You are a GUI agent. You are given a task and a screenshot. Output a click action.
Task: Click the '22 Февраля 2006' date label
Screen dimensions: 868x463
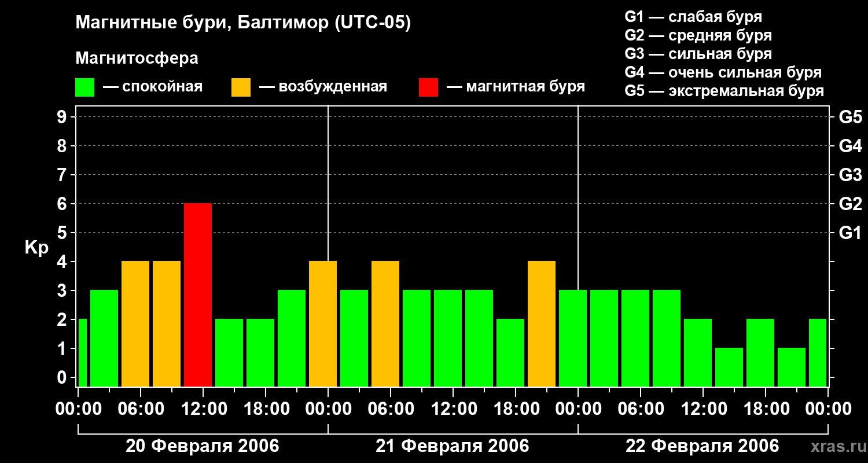pos(703,446)
